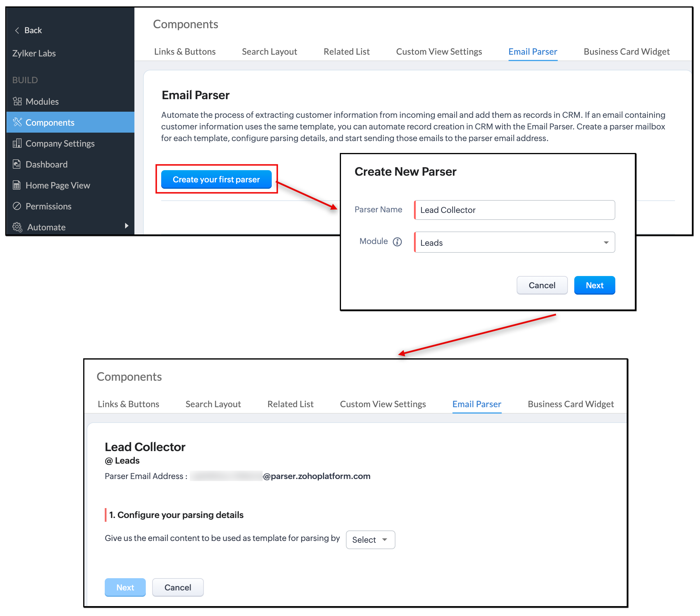Open the Select template source dropdown

click(x=370, y=540)
